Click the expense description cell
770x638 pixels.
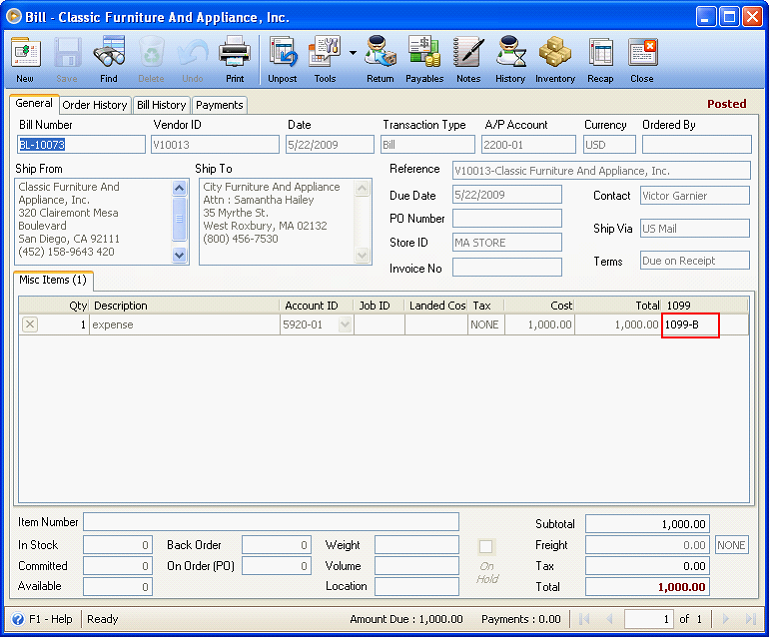(x=184, y=325)
